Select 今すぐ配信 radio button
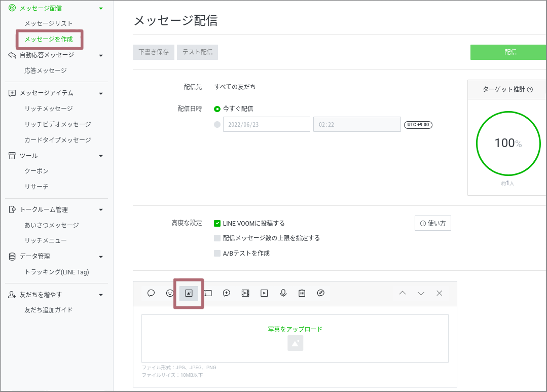The height and width of the screenshot is (392, 547). pyautogui.click(x=217, y=109)
